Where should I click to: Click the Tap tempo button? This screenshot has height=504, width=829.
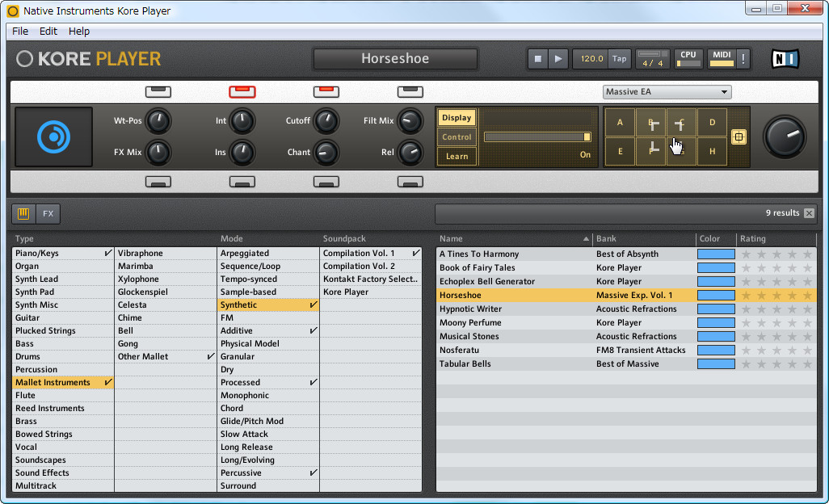(619, 59)
